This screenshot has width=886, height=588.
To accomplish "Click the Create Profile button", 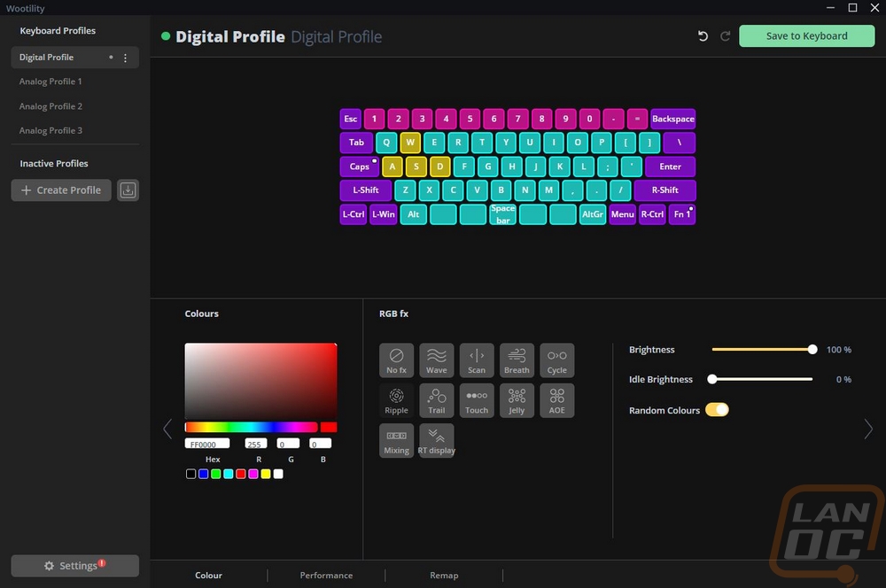I will [61, 190].
